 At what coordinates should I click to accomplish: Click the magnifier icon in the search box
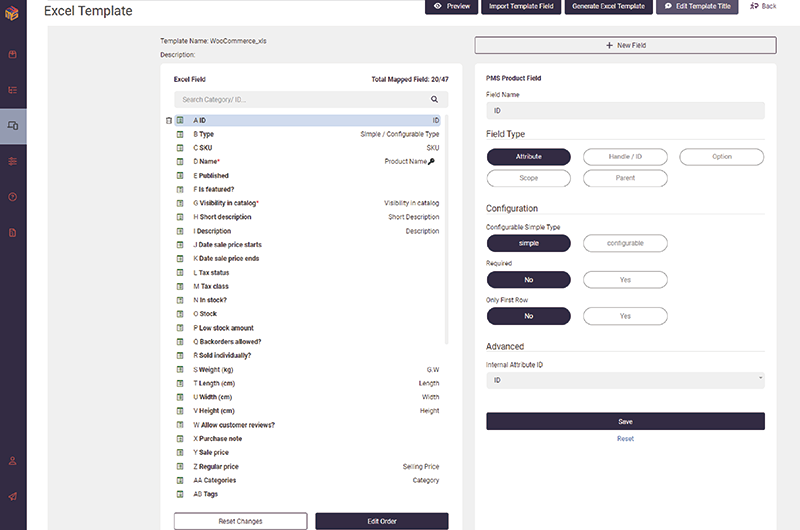pyautogui.click(x=435, y=100)
